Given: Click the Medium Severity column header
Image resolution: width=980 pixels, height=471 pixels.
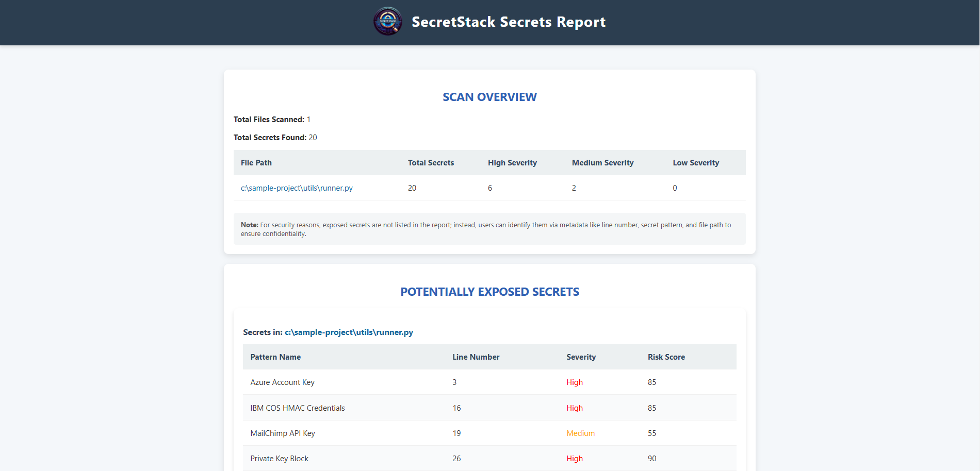Looking at the screenshot, I should click(602, 163).
